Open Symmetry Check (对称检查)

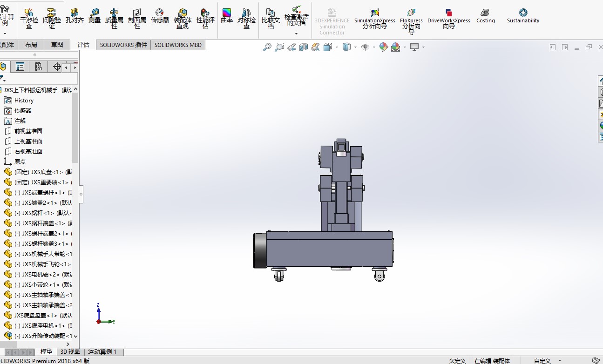[246, 19]
